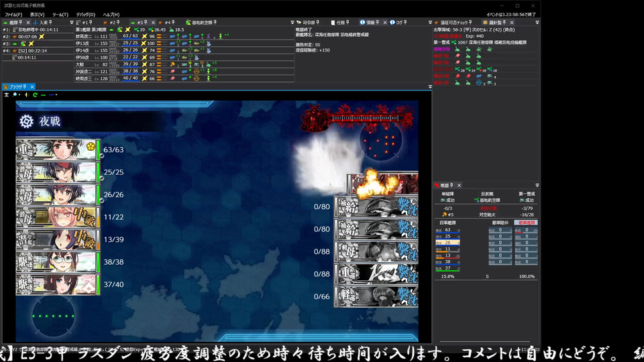Close the 戦闘 panel tab
Image resolution: width=644 pixels, height=362 pixels.
[x=459, y=186]
